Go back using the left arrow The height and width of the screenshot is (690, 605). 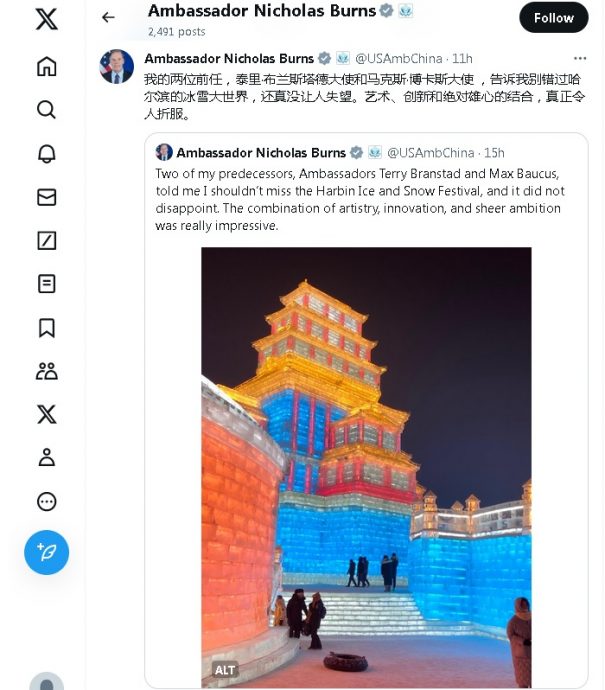point(108,17)
